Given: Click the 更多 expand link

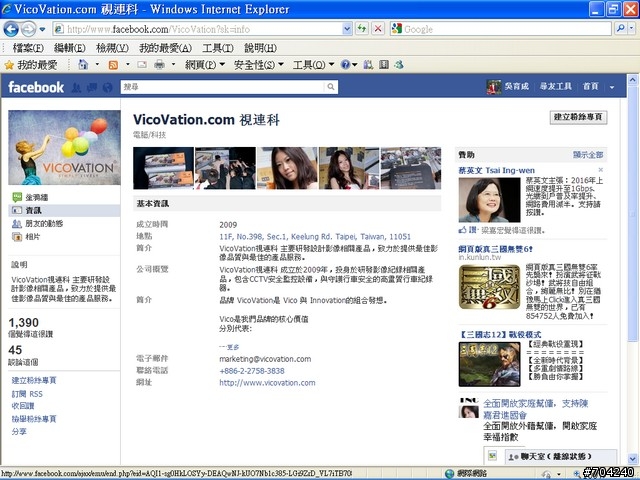Looking at the screenshot, I should [x=233, y=347].
